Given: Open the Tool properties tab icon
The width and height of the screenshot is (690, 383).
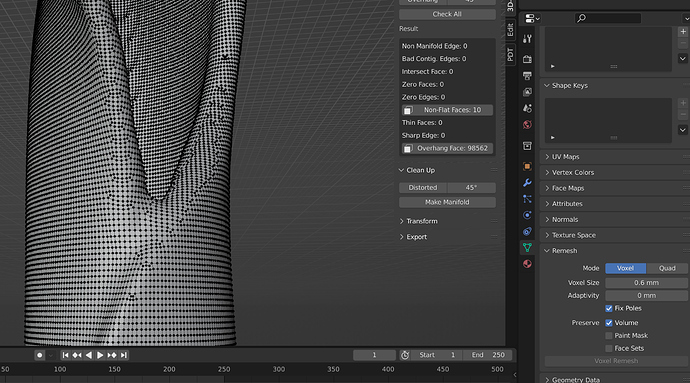Looking at the screenshot, I should [x=527, y=39].
